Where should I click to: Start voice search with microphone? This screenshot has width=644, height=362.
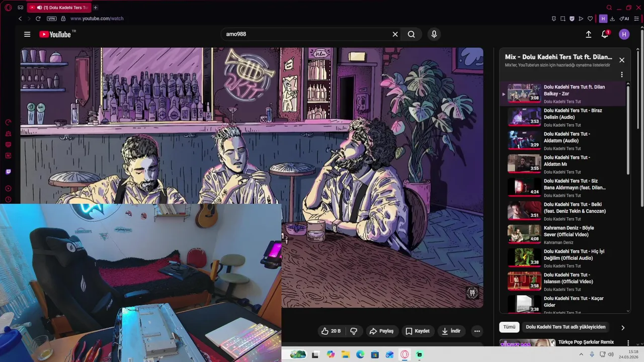tap(434, 34)
